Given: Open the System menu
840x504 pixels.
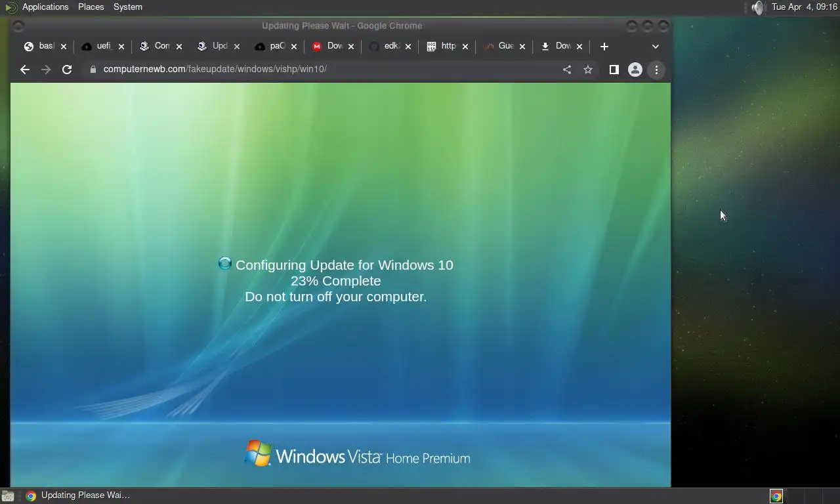Looking at the screenshot, I should pos(128,7).
